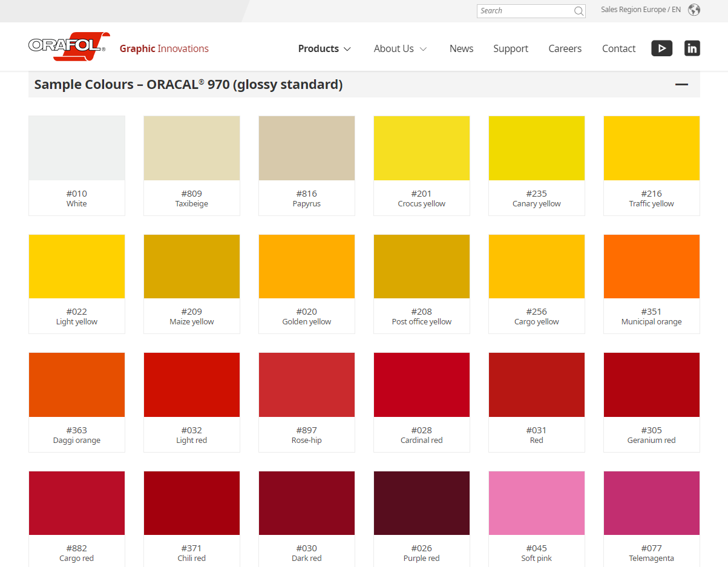The image size is (728, 567).
Task: Choose the #022 Light yellow swatch
Action: [x=77, y=284]
